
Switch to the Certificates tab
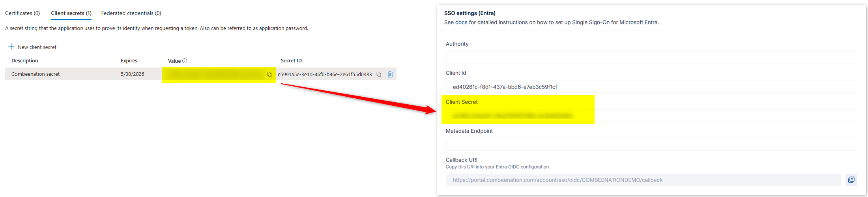(22, 13)
